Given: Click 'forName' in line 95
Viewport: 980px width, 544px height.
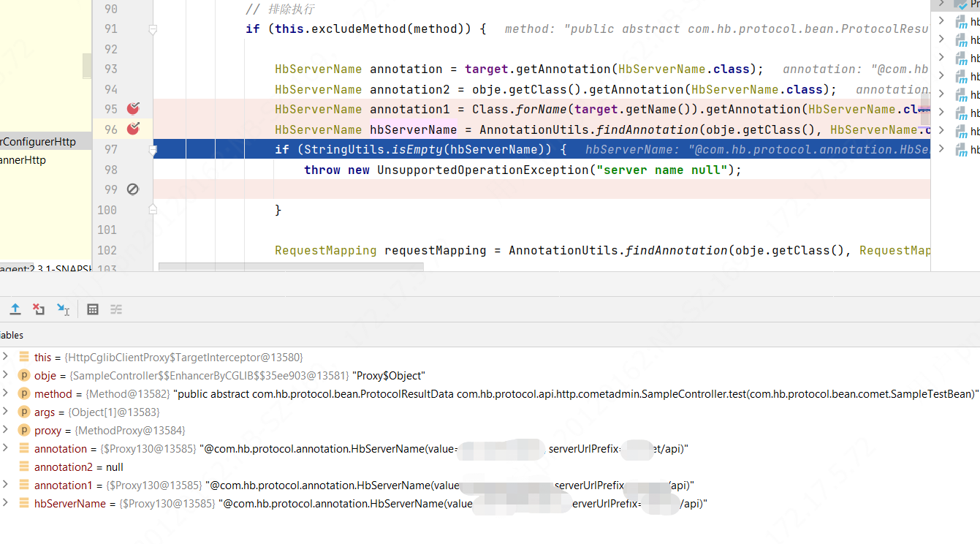Looking at the screenshot, I should [x=542, y=109].
